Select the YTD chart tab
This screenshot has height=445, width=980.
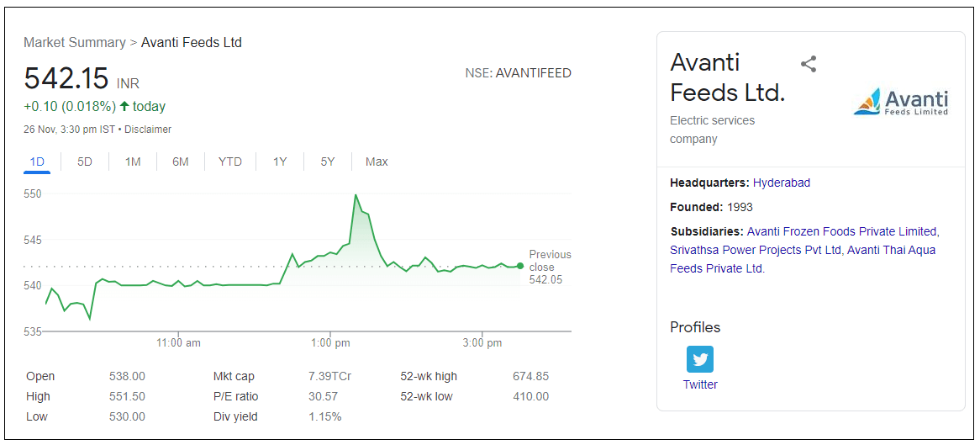[x=230, y=162]
